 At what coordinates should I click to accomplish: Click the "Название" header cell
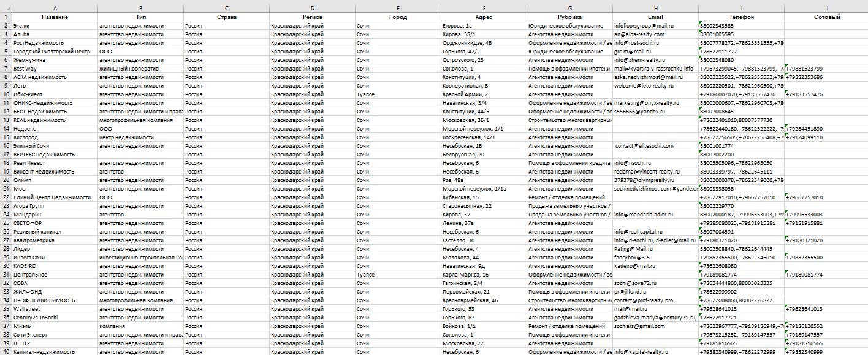[55, 17]
